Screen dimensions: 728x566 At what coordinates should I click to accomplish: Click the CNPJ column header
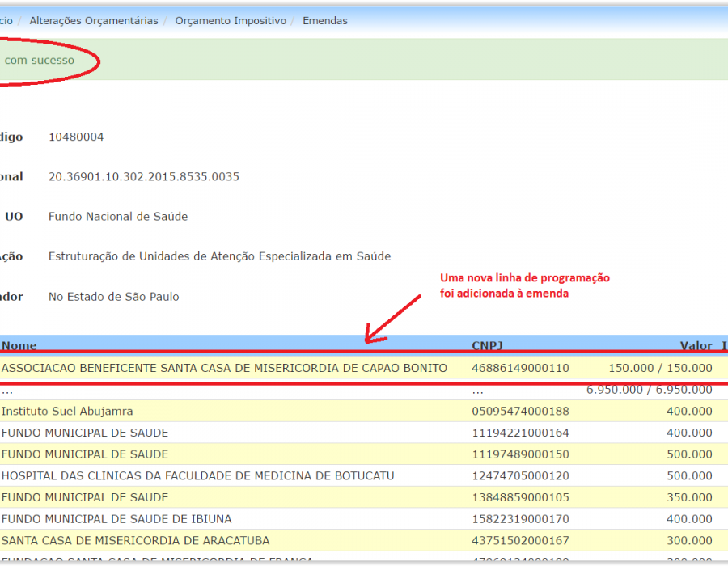tap(488, 345)
